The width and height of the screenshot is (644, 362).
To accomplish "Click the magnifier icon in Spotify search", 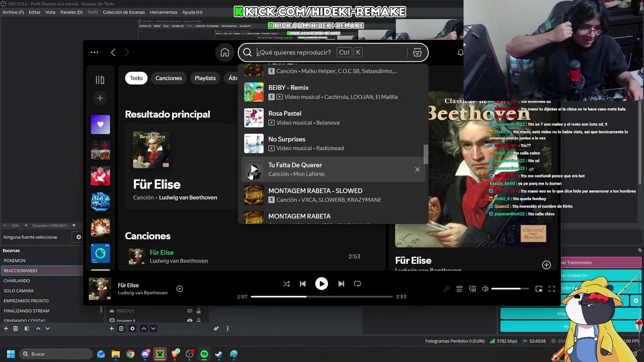I will tap(247, 52).
